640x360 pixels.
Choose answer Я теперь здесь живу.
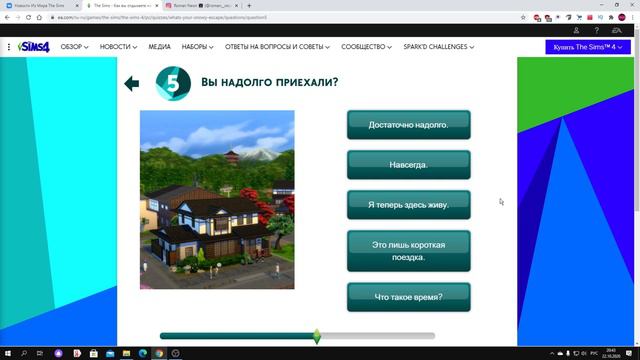click(409, 204)
